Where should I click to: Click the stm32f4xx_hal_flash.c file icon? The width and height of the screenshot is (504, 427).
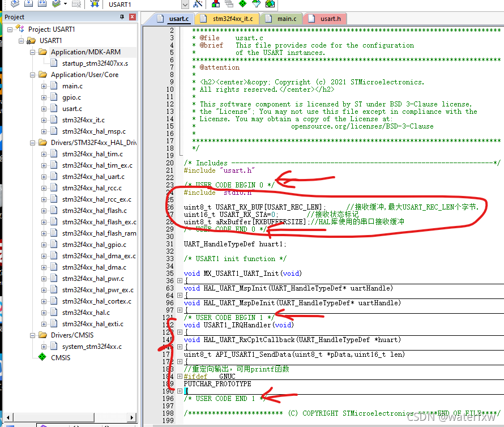[54, 211]
